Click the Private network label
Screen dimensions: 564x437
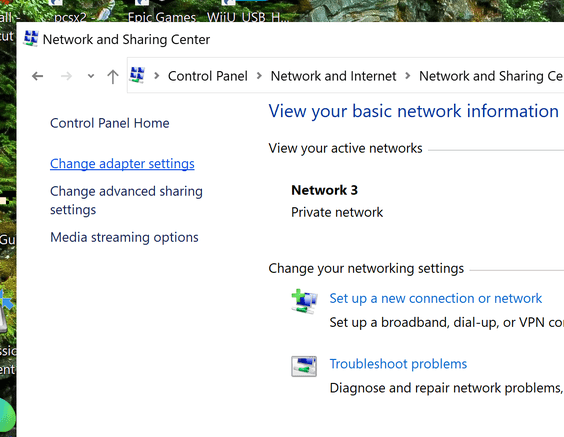tap(337, 212)
